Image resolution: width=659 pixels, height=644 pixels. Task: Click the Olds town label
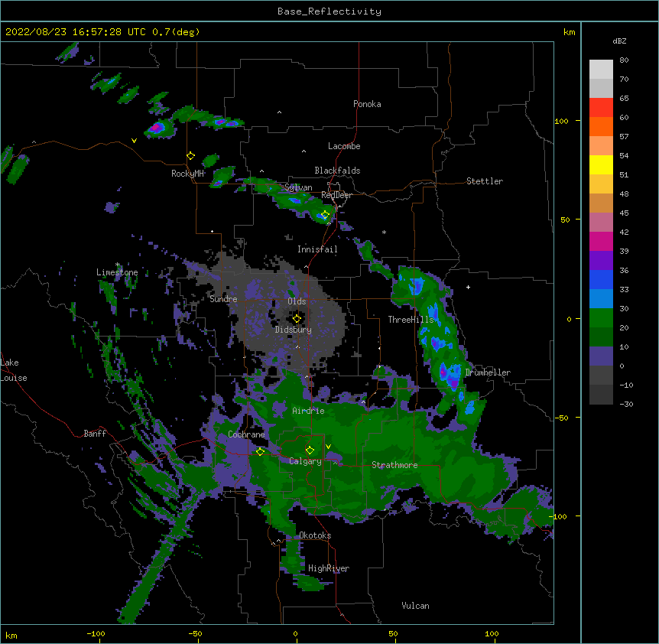coord(297,301)
